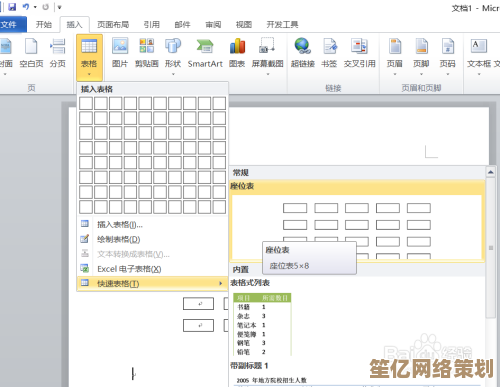This screenshot has height=387, width=500.
Task: Click the Excel 电子表格 menu icon
Action: click(85, 268)
